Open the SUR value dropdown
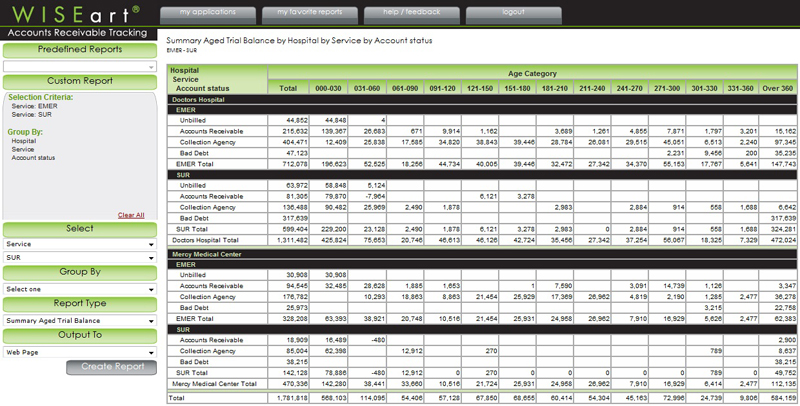Viewport: 800px width, 406px height. tap(80, 258)
